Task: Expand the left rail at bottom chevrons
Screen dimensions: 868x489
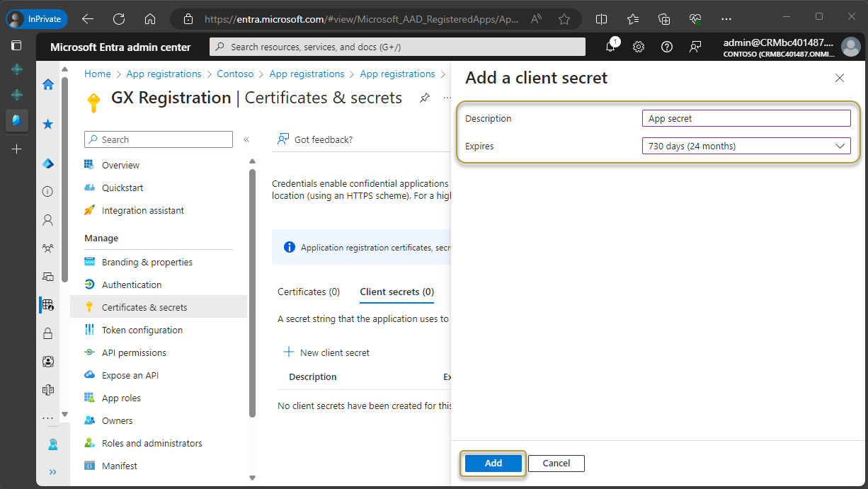Action: tap(53, 472)
